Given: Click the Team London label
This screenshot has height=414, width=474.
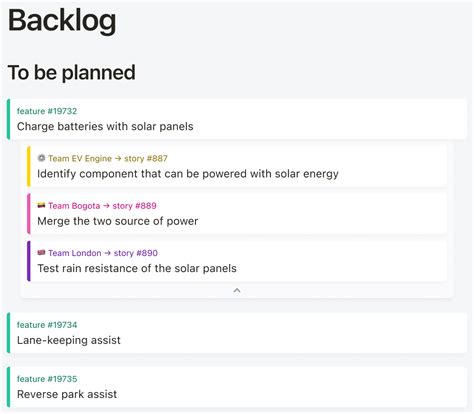Looking at the screenshot, I should (75, 253).
